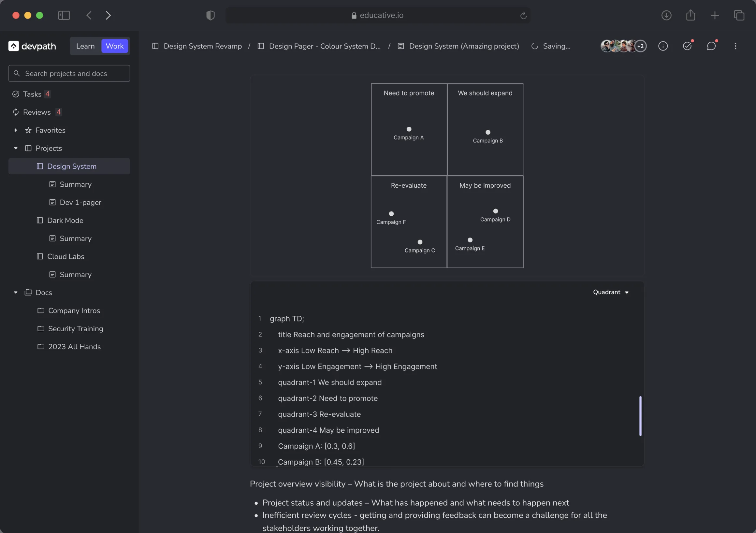Click the educative.io address bar

point(378,15)
